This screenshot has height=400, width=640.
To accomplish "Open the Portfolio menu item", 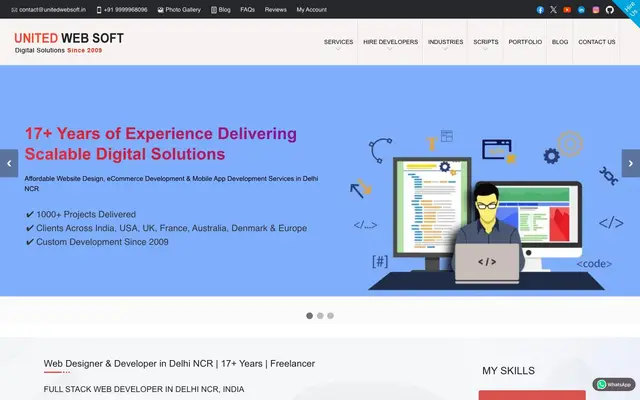I will (525, 42).
